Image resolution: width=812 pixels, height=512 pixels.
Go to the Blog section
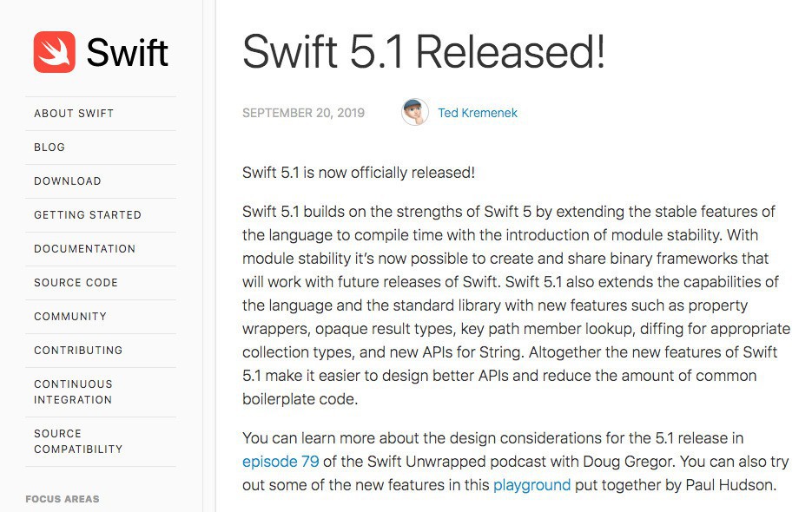tap(50, 148)
